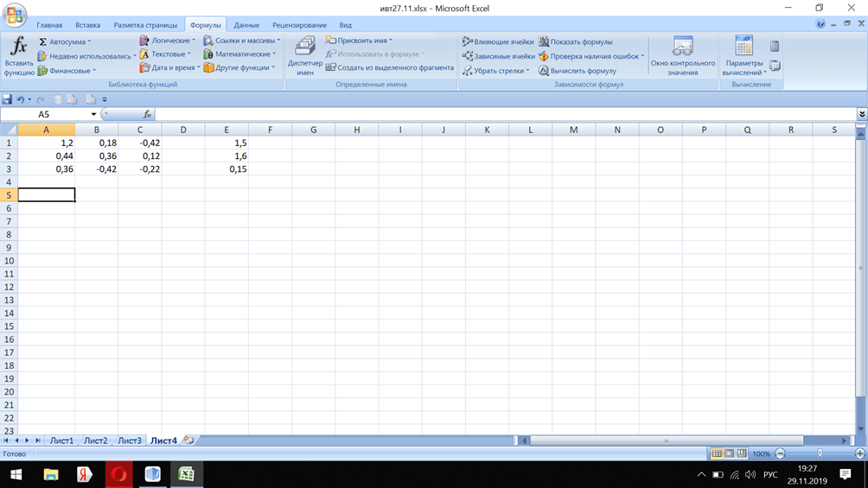Open the AutoSum (Автосумма) function
The height and width of the screenshot is (488, 868).
(65, 41)
